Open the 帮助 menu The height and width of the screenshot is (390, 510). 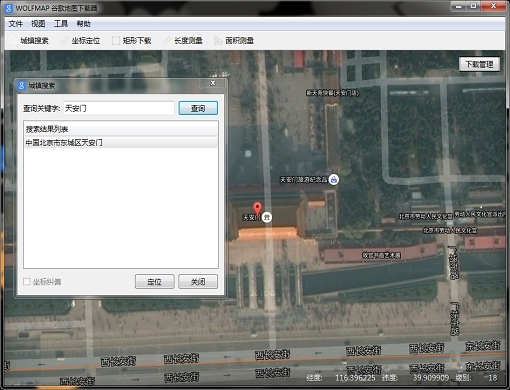point(83,24)
